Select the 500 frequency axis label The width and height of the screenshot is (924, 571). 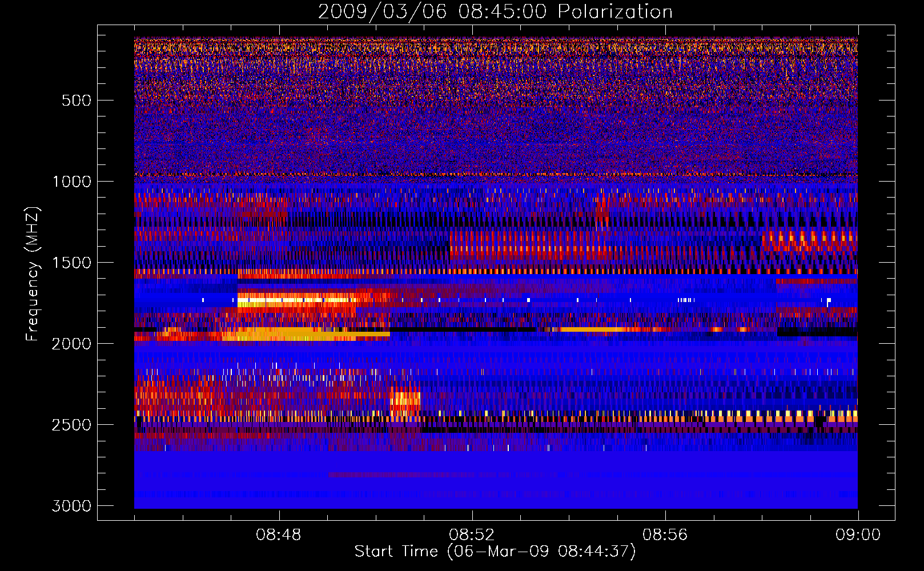point(77,100)
